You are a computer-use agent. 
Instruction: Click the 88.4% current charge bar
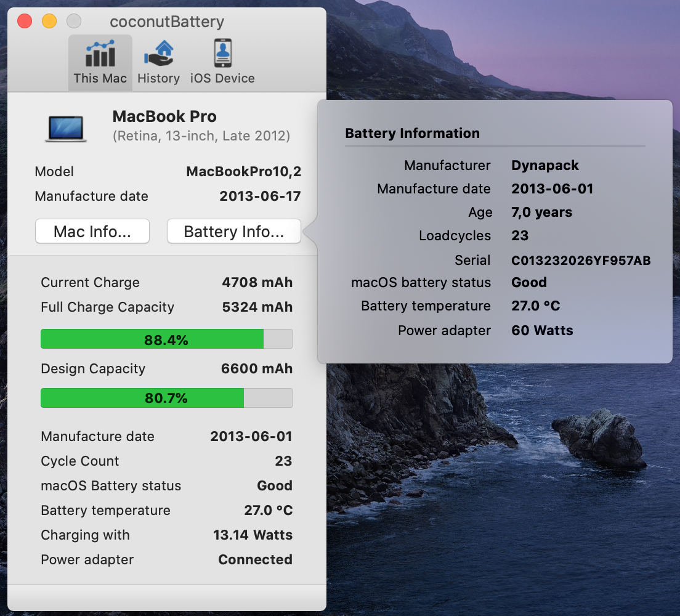pos(166,339)
